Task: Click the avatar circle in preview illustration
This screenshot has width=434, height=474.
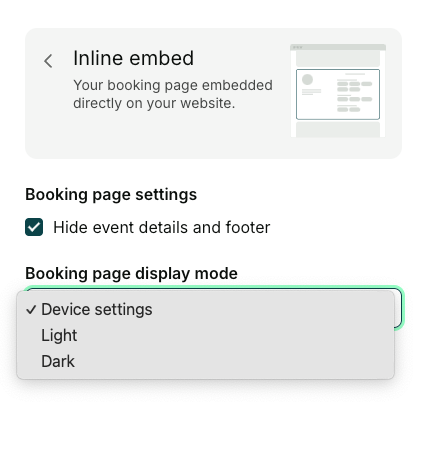Action: pos(307,80)
